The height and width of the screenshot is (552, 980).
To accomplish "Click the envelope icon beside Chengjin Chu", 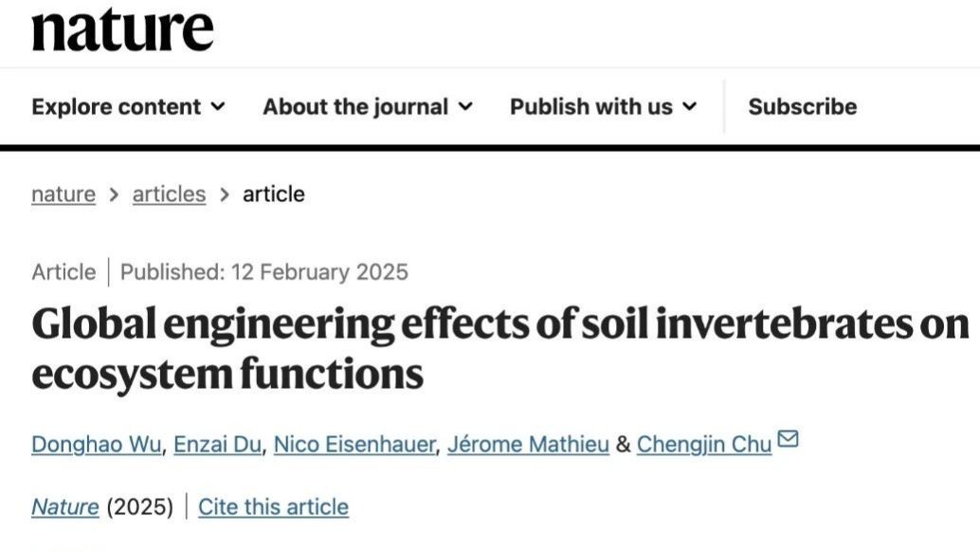I will [788, 440].
